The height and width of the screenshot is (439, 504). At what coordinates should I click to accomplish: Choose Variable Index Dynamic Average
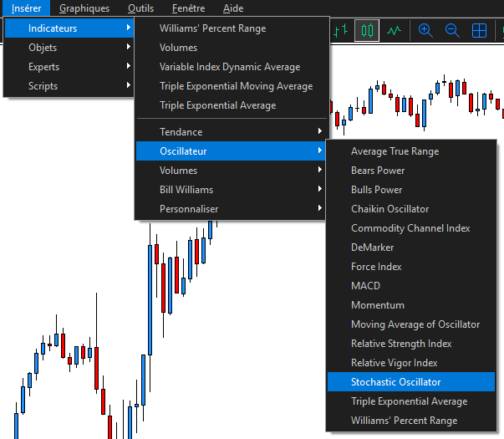231,67
